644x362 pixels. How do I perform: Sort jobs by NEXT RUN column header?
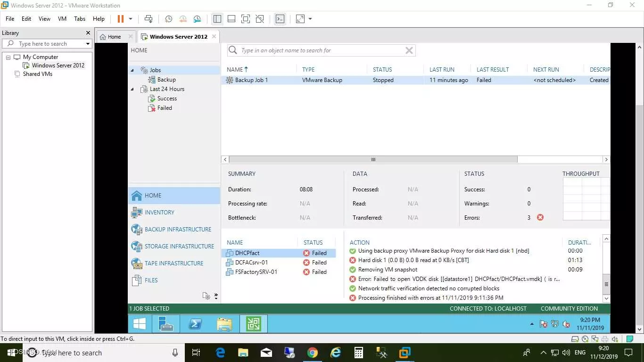[x=546, y=69]
